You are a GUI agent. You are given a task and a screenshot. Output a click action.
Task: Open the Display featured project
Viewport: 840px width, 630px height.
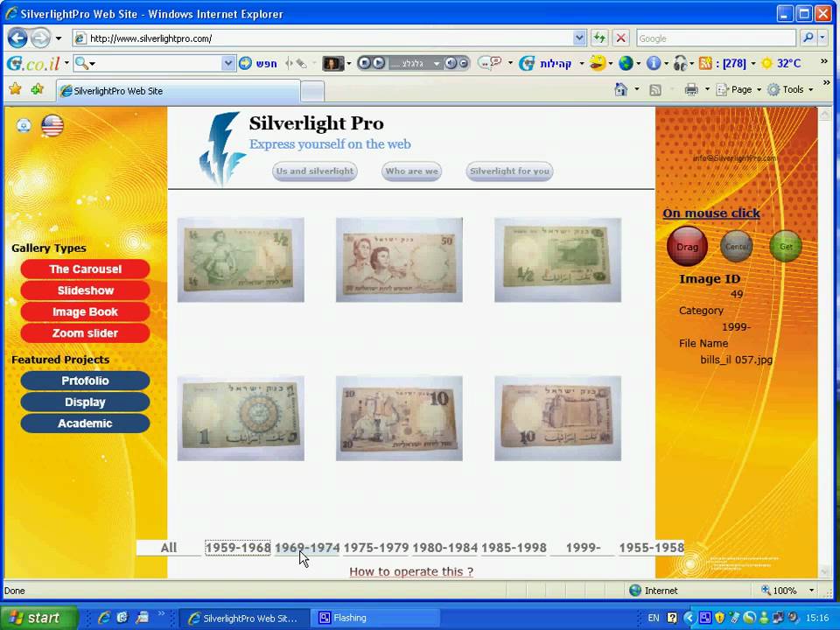click(x=85, y=402)
